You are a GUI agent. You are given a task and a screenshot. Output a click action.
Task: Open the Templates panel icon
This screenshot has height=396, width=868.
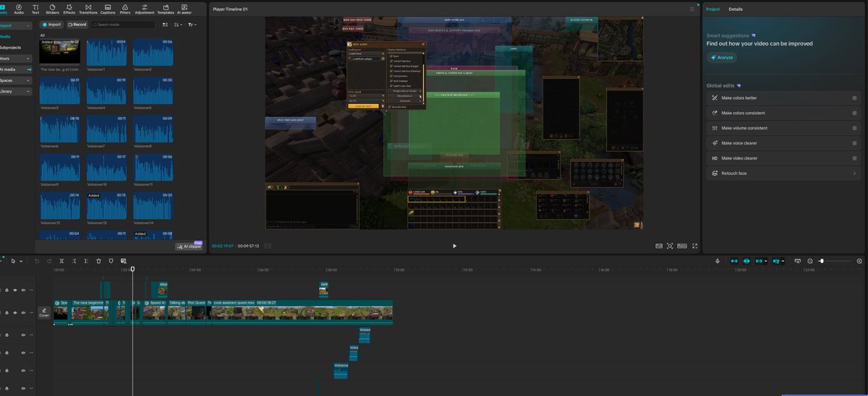[166, 9]
